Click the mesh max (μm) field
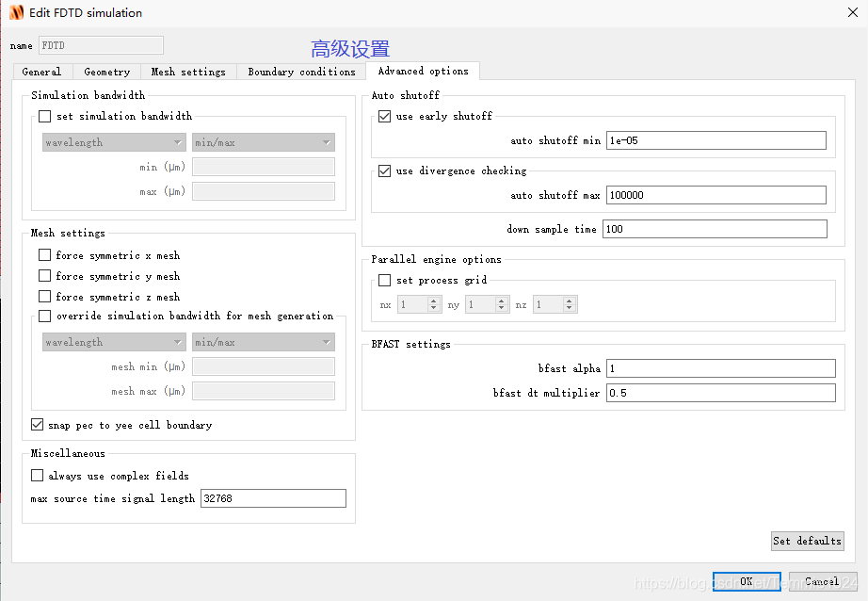 264,391
